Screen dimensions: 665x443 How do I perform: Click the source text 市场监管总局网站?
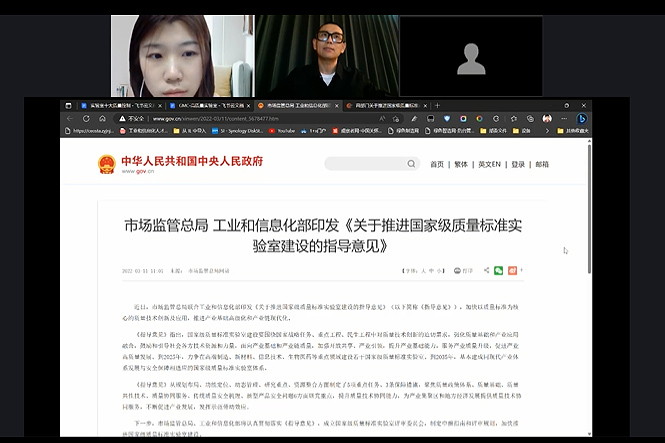tap(209, 271)
